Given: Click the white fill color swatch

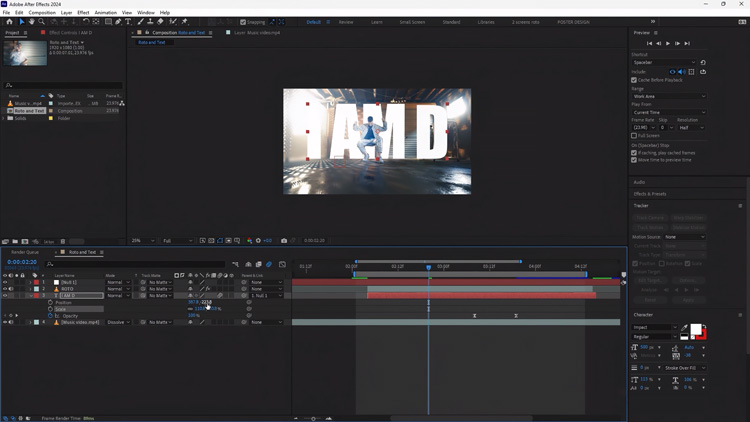Looking at the screenshot, I should (696, 329).
